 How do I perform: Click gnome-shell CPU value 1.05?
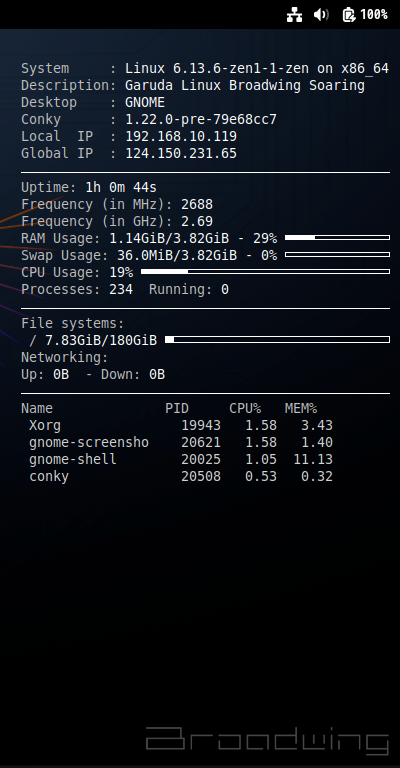tap(261, 459)
